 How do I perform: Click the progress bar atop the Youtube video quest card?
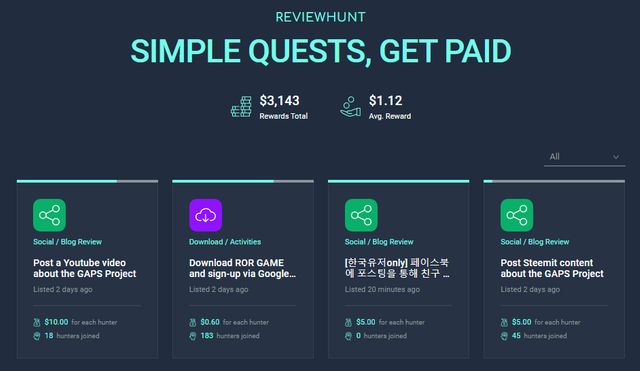[87, 181]
